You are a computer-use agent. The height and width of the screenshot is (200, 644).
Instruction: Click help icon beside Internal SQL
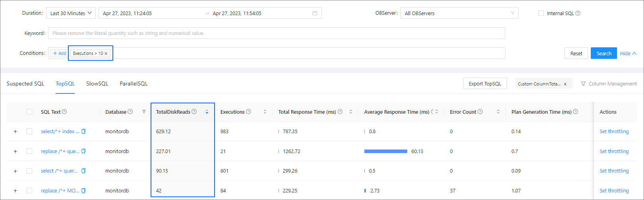(x=578, y=13)
